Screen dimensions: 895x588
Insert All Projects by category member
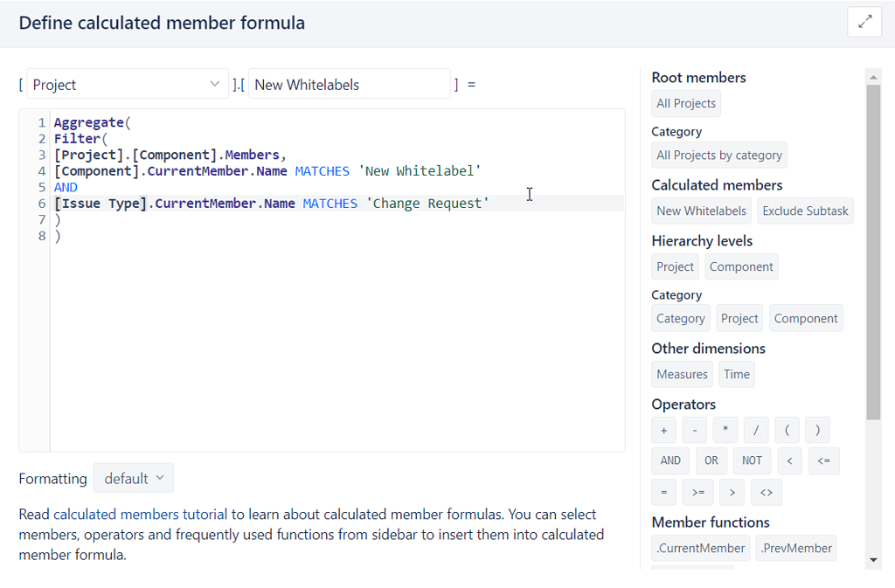tap(718, 155)
